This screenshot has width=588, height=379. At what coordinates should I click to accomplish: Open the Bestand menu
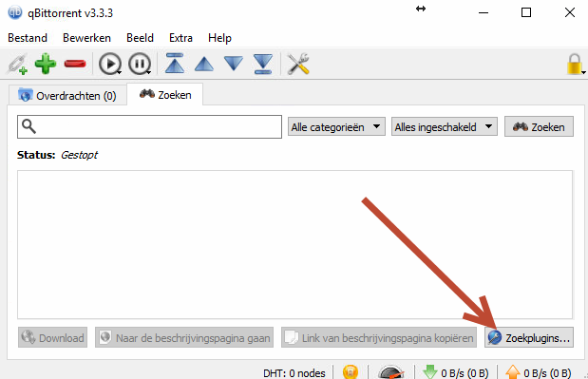point(28,38)
